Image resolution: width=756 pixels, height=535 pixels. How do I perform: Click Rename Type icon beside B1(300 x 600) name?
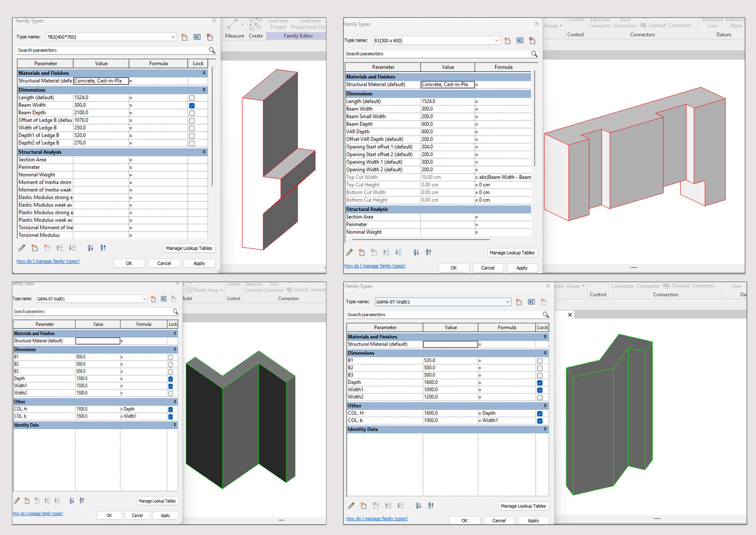click(x=520, y=41)
